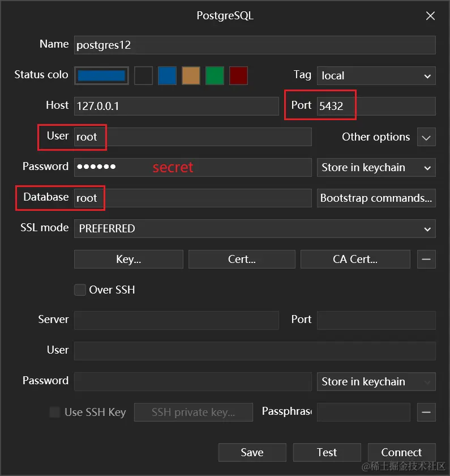Image resolution: width=450 pixels, height=476 pixels.
Task: Open the Bootstrap commands dialog
Action: pos(376,198)
